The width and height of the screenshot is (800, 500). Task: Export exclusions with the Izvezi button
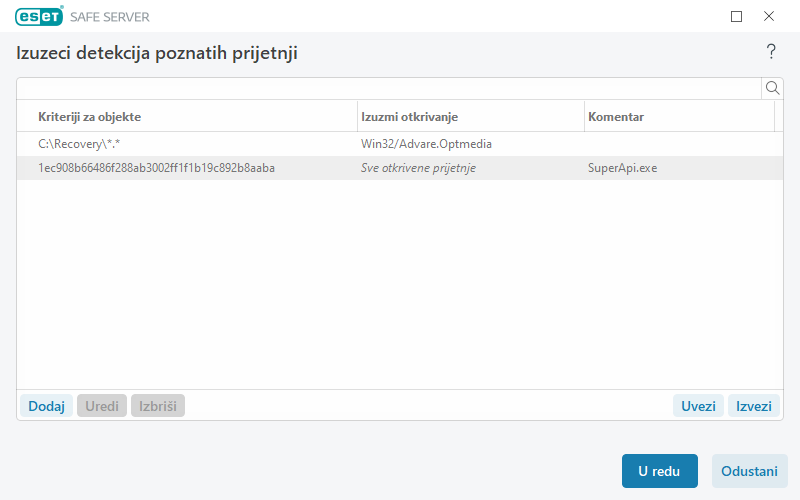(754, 406)
